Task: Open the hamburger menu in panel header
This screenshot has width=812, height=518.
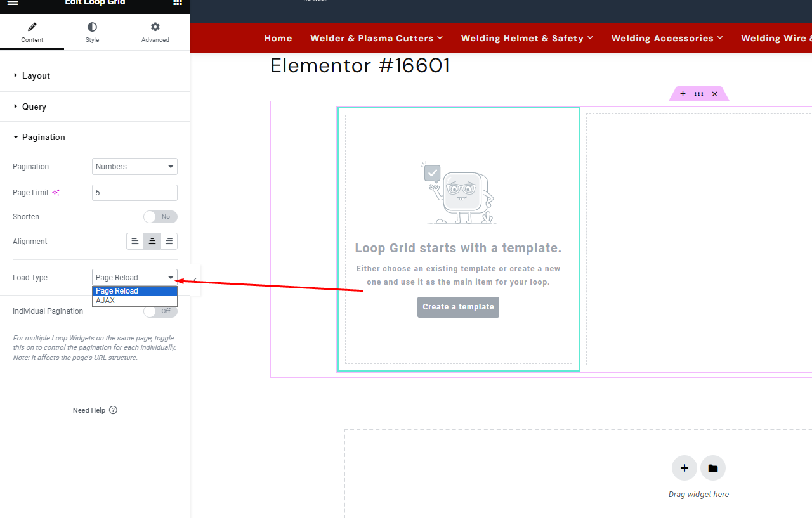Action: tap(13, 3)
